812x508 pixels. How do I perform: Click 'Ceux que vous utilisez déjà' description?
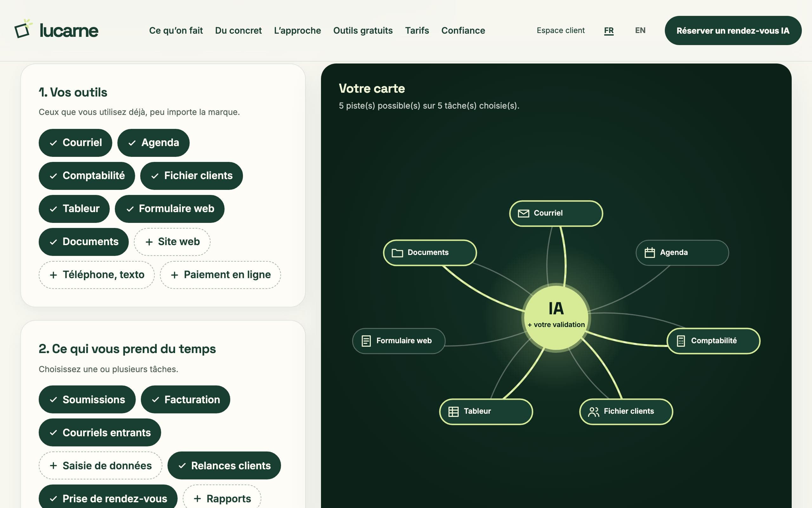139,112
